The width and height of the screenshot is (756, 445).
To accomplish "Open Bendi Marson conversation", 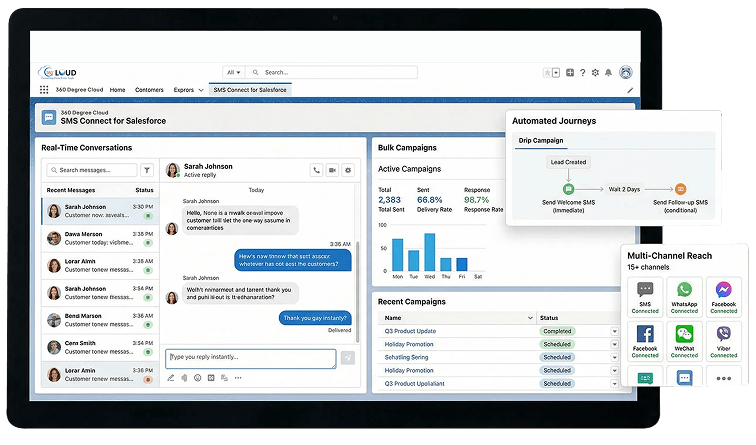I will point(100,320).
